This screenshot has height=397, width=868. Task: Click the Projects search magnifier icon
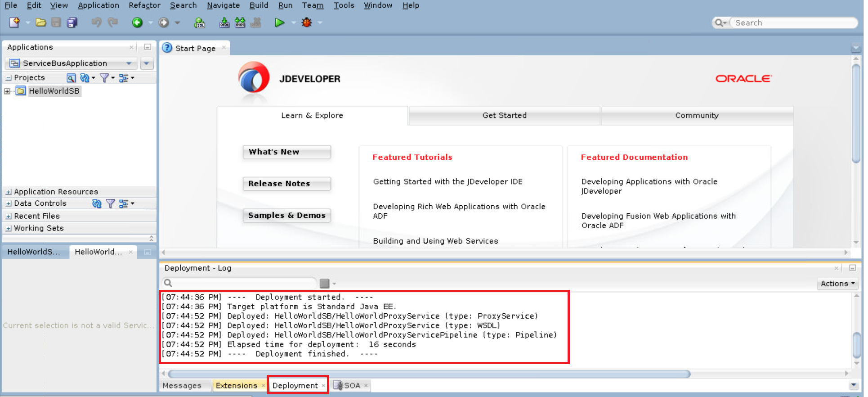pyautogui.click(x=71, y=78)
